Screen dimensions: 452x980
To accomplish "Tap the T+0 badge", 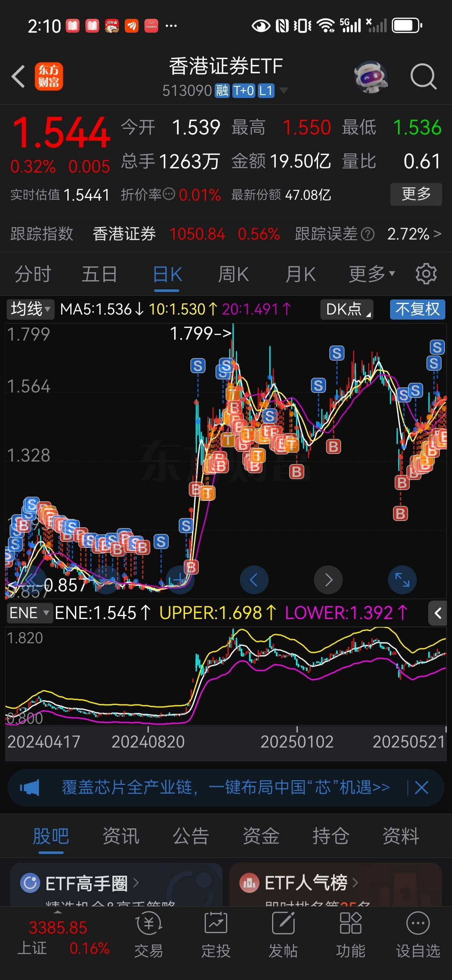I will (x=244, y=90).
